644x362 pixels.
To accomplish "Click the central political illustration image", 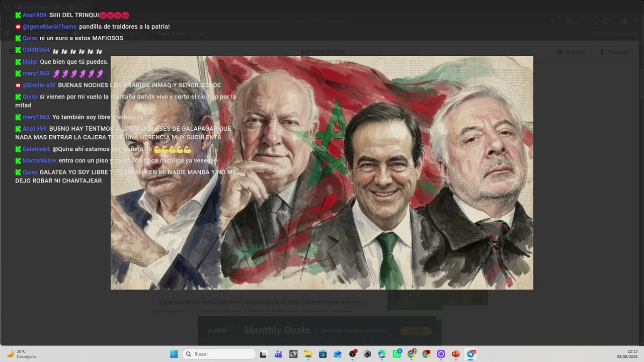I will (322, 172).
